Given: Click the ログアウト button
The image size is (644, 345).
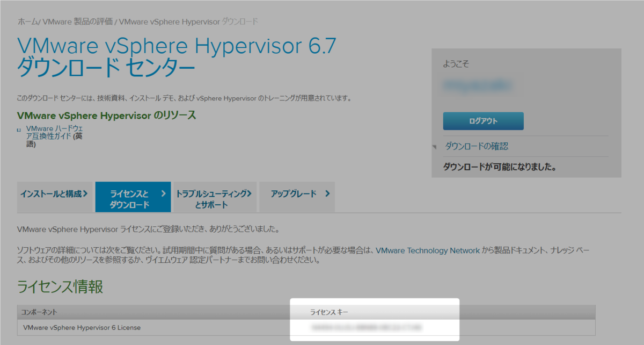Looking at the screenshot, I should point(483,121).
